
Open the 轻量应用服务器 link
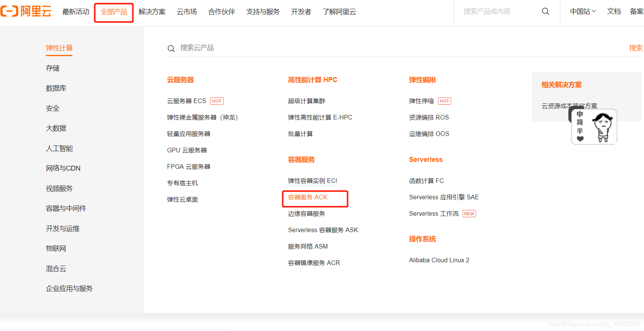tap(189, 134)
